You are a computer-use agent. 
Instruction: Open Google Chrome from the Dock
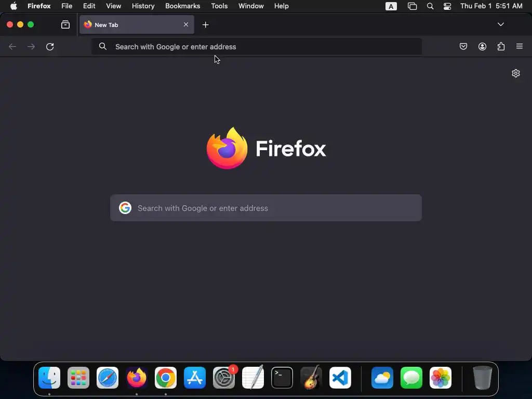(166, 378)
